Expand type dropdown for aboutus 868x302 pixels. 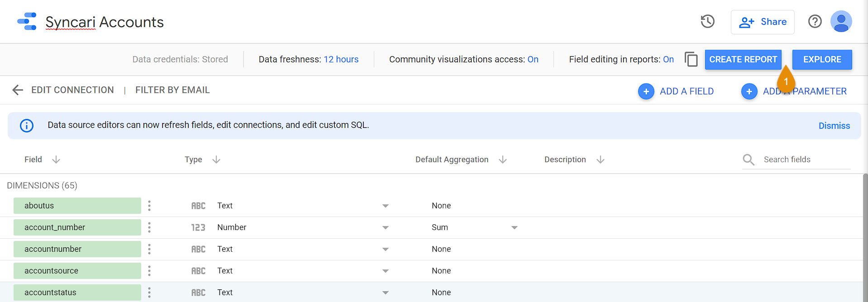(385, 206)
